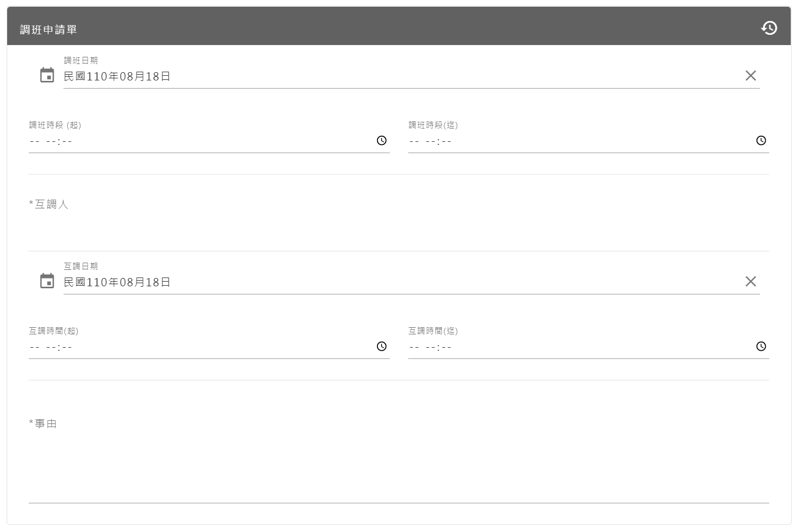Click the 調班日期 field showing 民國110年08月18日
Screen dimensions: 800x532
coord(359,77)
